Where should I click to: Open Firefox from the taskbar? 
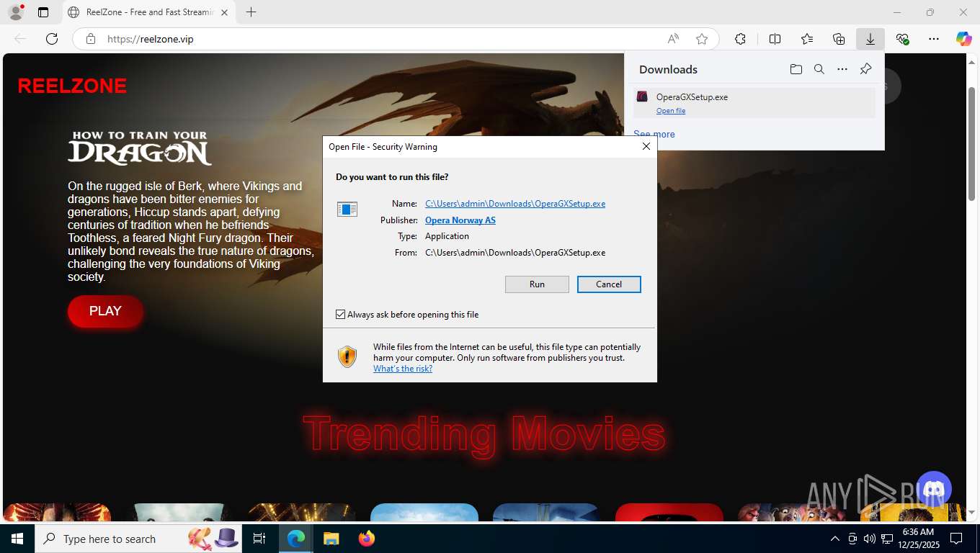tap(367, 539)
